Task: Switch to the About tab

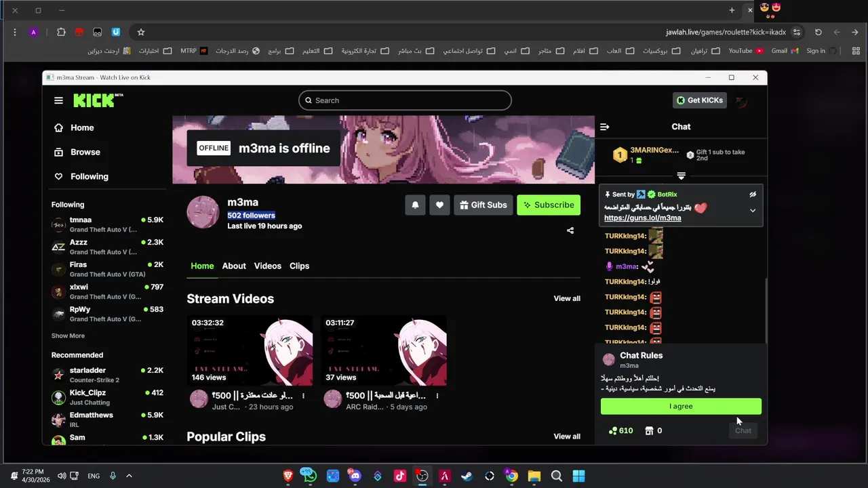Action: pos(234,266)
